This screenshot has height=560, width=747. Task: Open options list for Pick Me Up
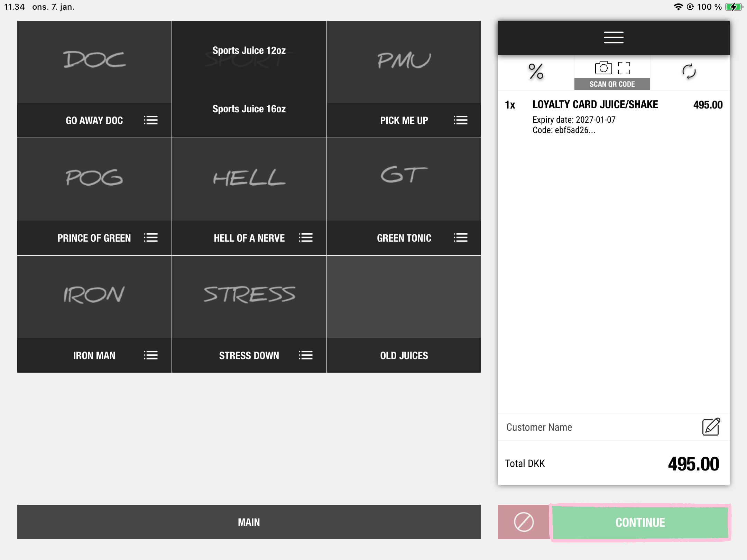pos(460,120)
